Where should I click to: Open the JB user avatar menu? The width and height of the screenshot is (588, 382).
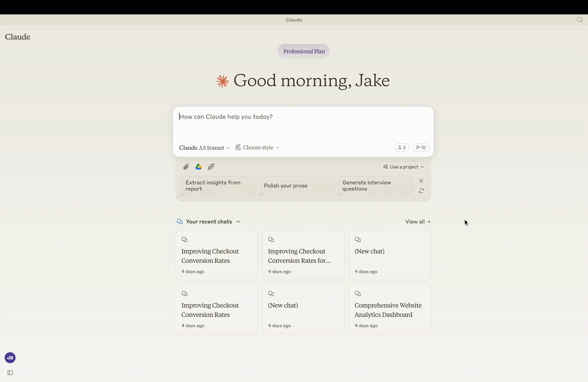[10, 357]
